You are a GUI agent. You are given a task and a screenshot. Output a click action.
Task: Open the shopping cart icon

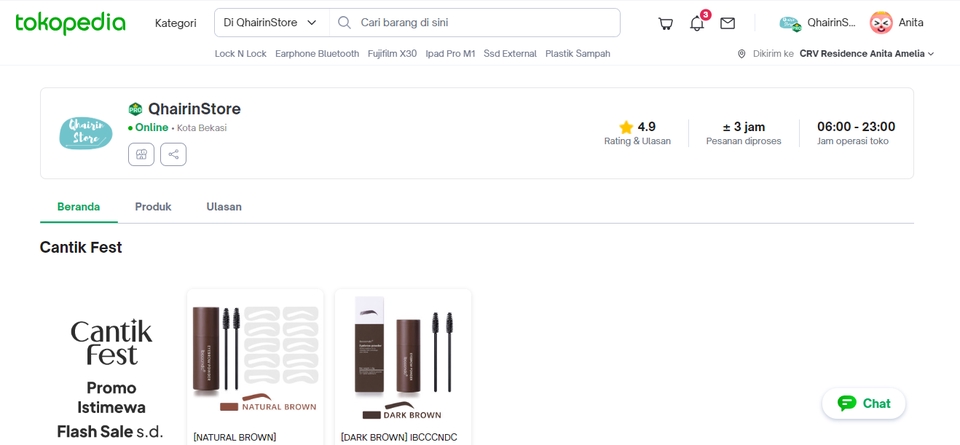click(x=666, y=23)
